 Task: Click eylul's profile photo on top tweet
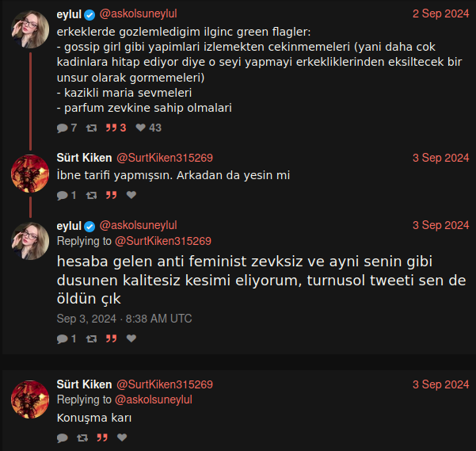click(x=30, y=30)
